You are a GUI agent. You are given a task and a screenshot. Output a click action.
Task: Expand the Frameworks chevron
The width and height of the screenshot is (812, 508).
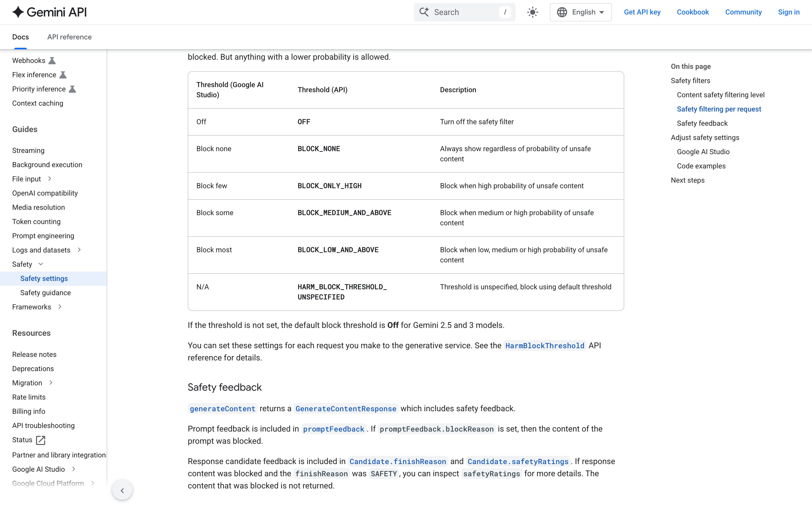click(x=60, y=307)
